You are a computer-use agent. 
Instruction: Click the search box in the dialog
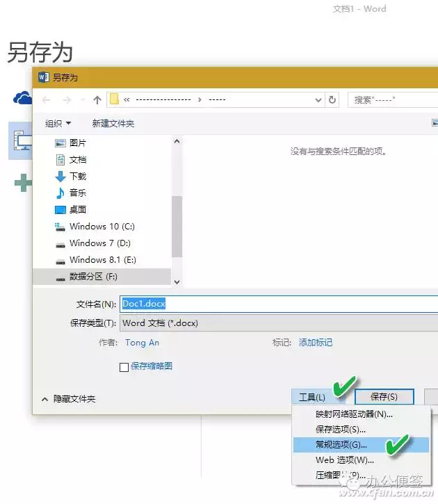(x=393, y=99)
